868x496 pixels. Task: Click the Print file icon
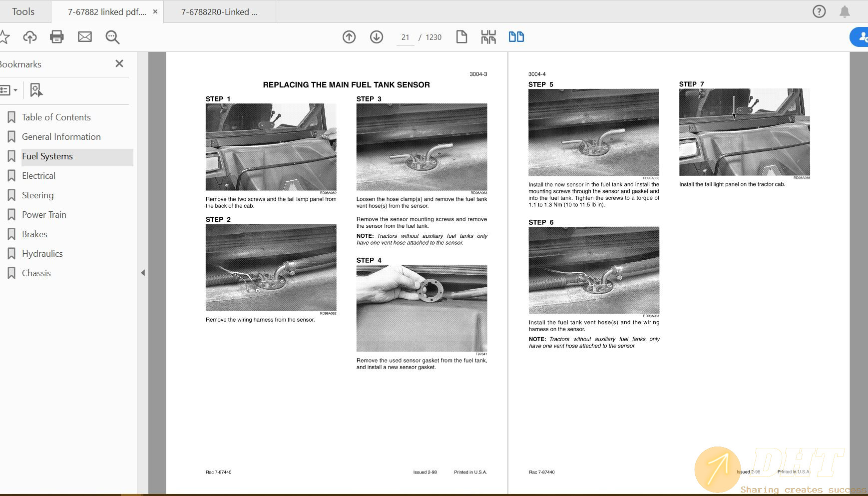tap(57, 37)
